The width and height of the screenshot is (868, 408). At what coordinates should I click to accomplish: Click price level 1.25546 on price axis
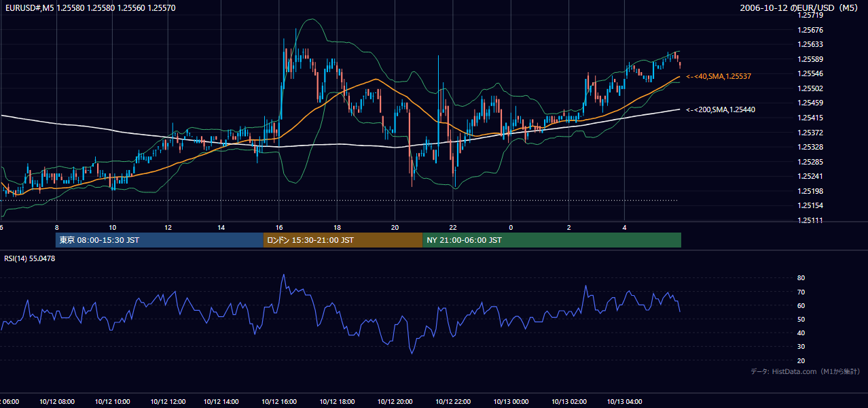click(810, 73)
